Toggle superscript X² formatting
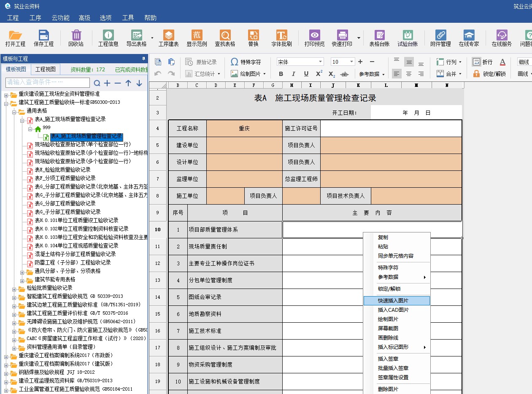This screenshot has height=394, width=532. point(319,74)
